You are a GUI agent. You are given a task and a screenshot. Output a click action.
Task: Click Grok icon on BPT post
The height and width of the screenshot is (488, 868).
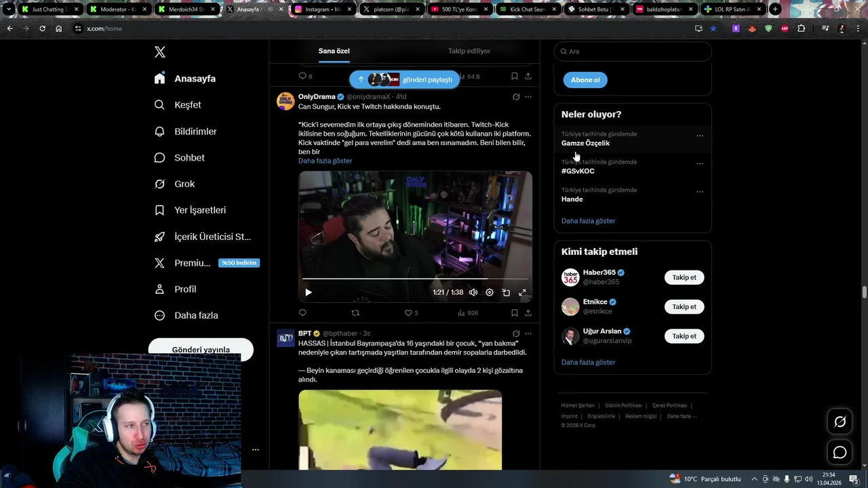(516, 333)
